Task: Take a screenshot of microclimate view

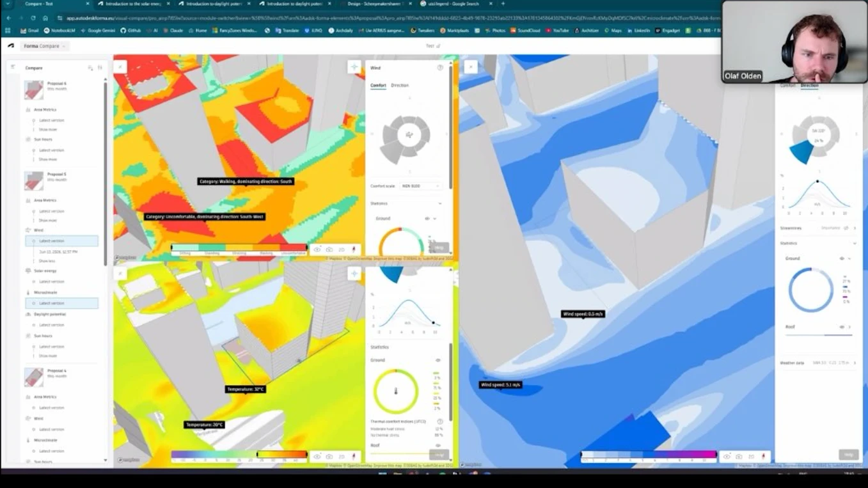Action: coord(329,457)
